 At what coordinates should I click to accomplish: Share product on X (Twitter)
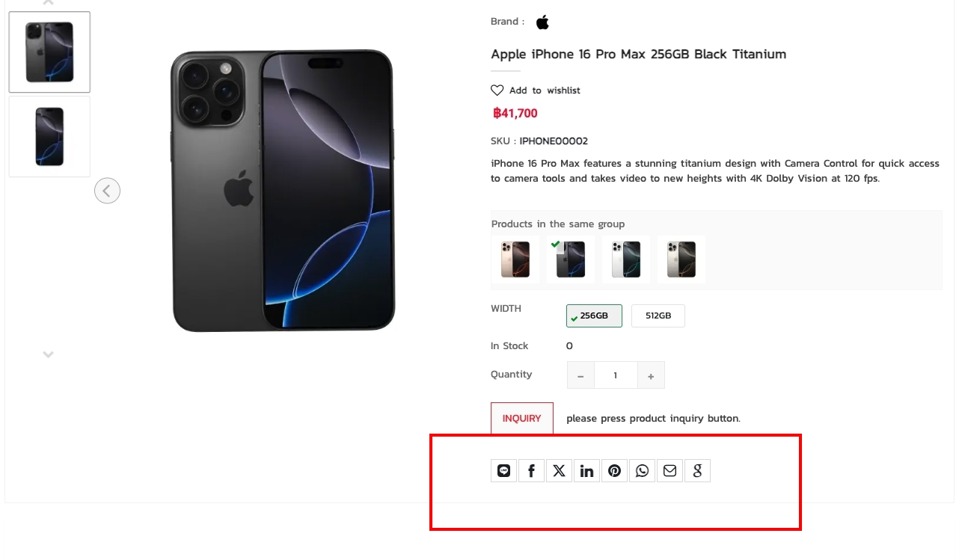[559, 470]
